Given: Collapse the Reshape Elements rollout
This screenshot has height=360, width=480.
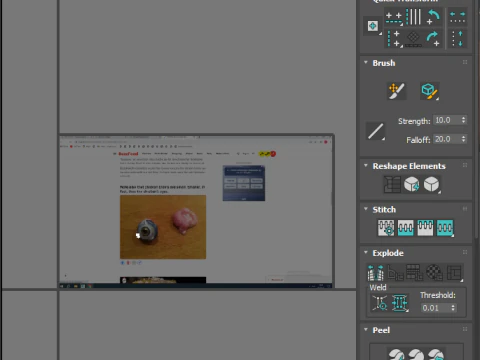Looking at the screenshot, I should (366, 165).
